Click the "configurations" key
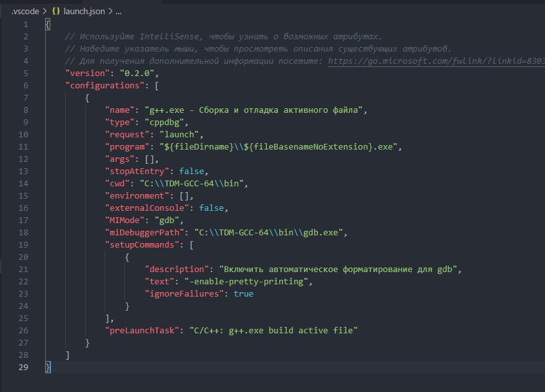This screenshot has width=545, height=392. (x=104, y=86)
